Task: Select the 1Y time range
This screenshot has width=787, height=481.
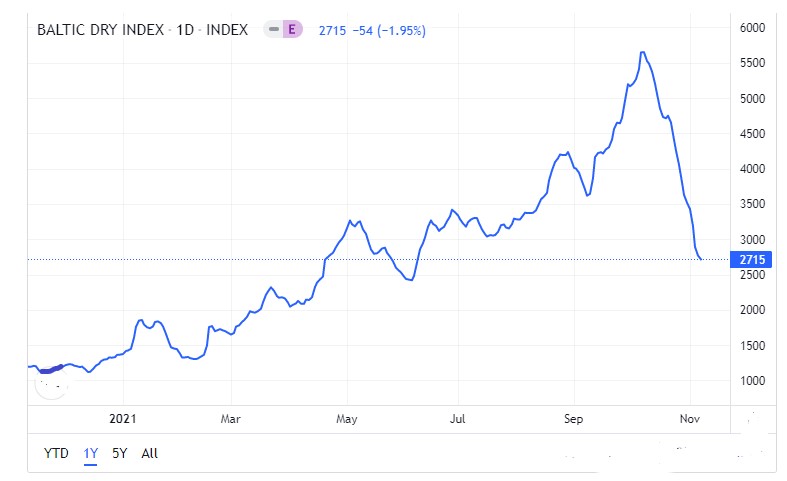Action: 90,453
